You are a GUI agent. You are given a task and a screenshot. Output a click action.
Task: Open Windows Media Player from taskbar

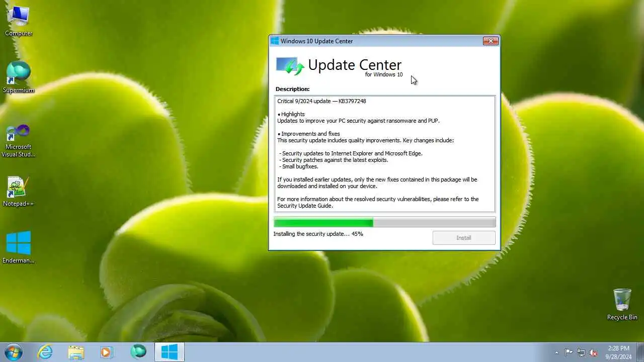107,352
